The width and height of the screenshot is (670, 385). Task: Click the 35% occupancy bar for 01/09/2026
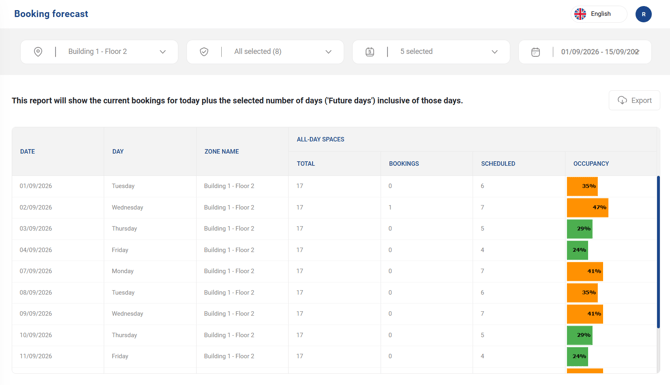(x=582, y=186)
